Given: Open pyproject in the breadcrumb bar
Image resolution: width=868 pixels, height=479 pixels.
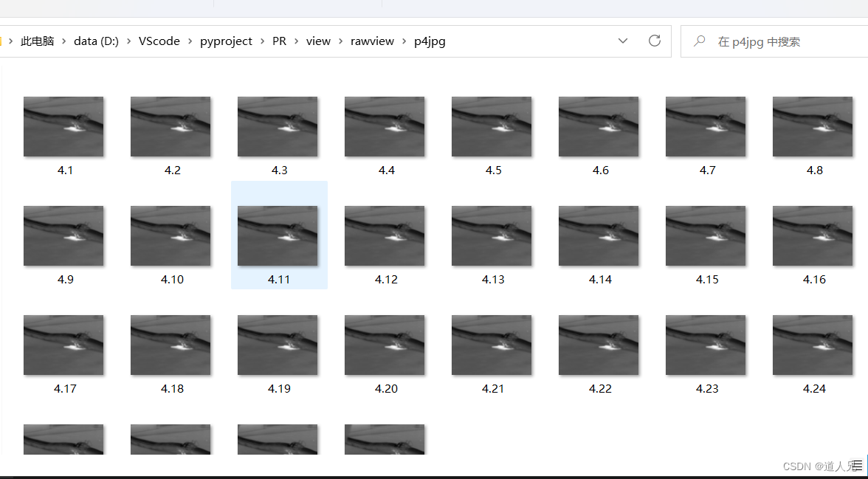Looking at the screenshot, I should tap(226, 41).
